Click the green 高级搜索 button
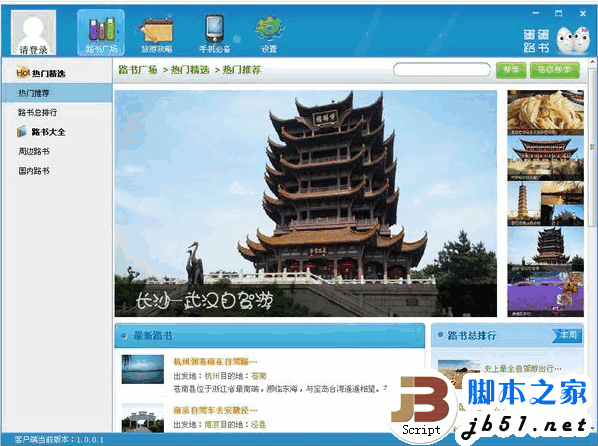 (555, 70)
